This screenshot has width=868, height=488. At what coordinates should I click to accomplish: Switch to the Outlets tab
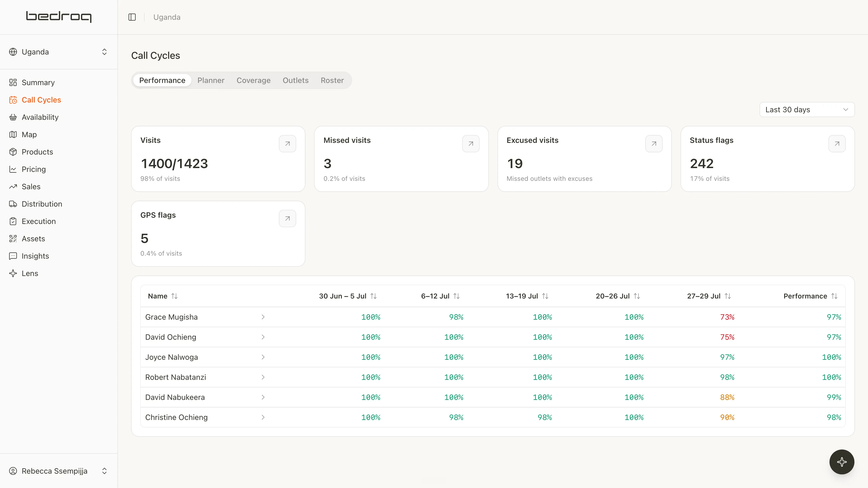tap(295, 81)
